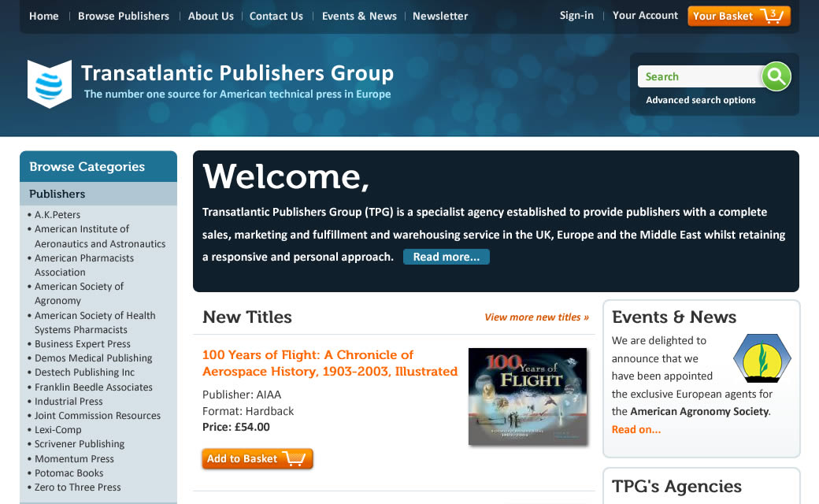Select Zero to Three Press
Viewport: 819px width, 504px height.
click(78, 487)
